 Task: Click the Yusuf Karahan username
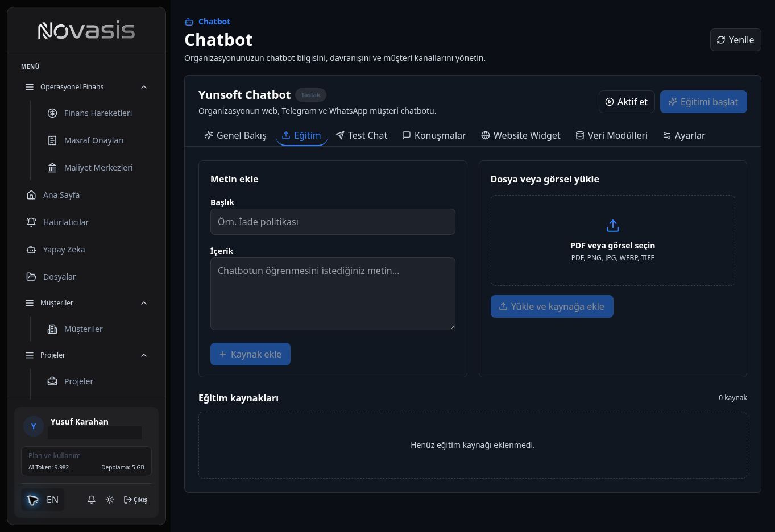(80, 422)
